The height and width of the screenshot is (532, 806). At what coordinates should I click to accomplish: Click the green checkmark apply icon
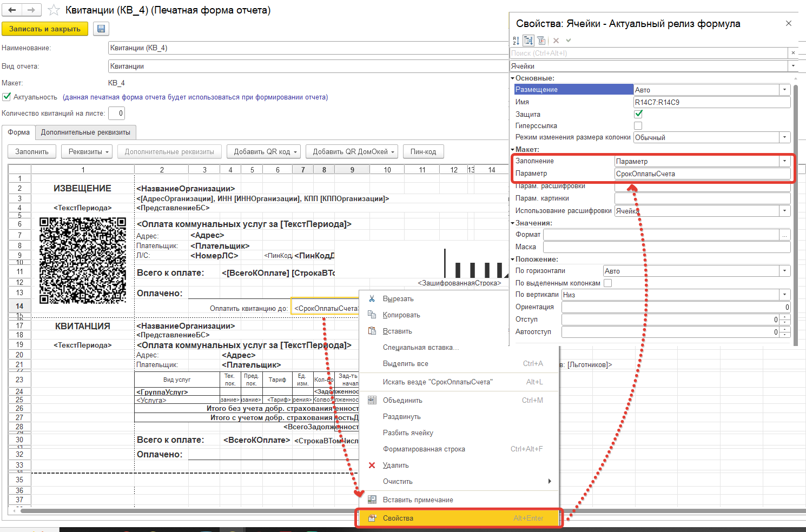pyautogui.click(x=569, y=41)
